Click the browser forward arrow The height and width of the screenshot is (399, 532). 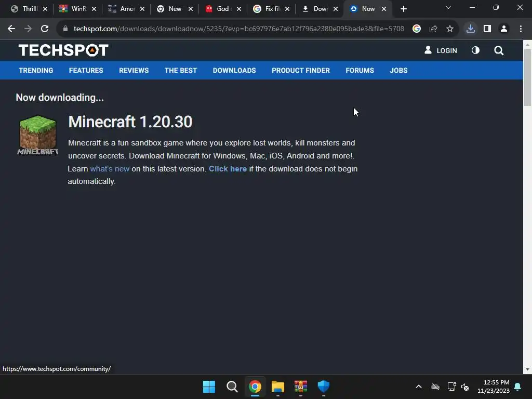click(28, 29)
